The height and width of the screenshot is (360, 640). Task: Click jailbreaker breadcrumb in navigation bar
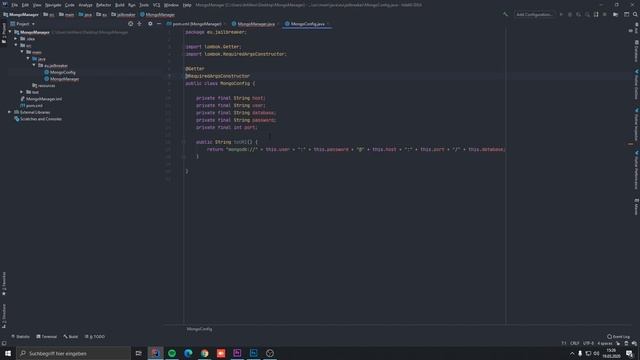(123, 15)
